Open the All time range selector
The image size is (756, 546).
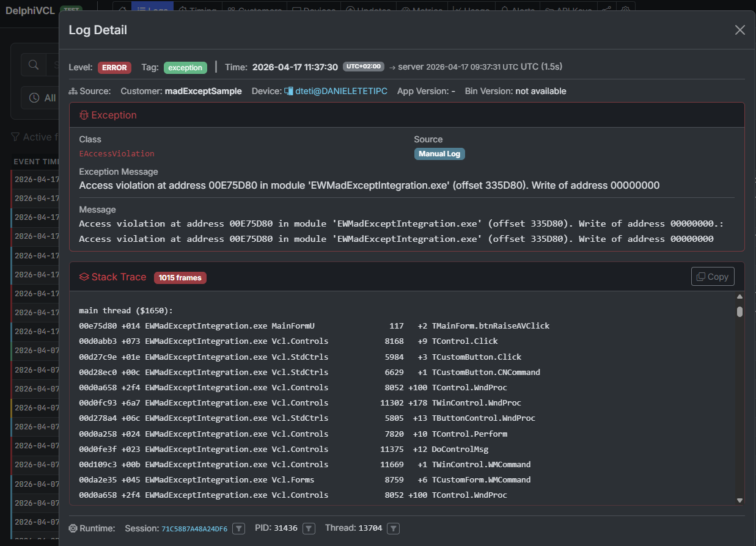coord(44,98)
